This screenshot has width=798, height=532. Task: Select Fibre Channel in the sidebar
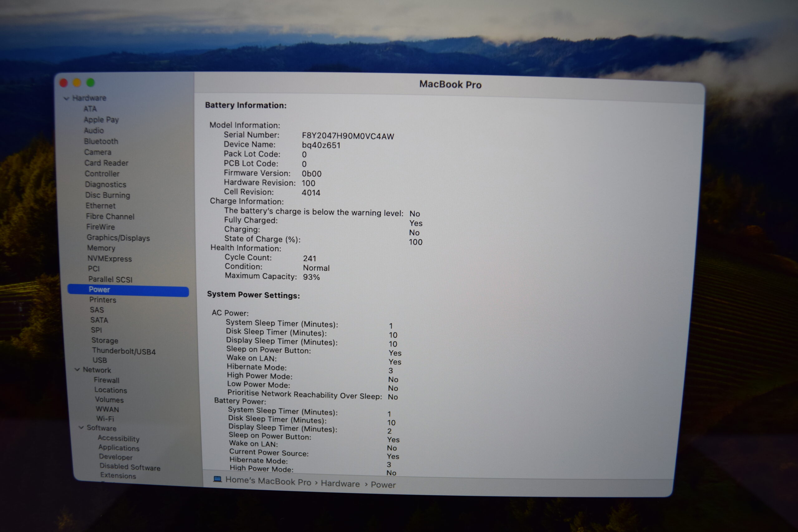pos(110,217)
